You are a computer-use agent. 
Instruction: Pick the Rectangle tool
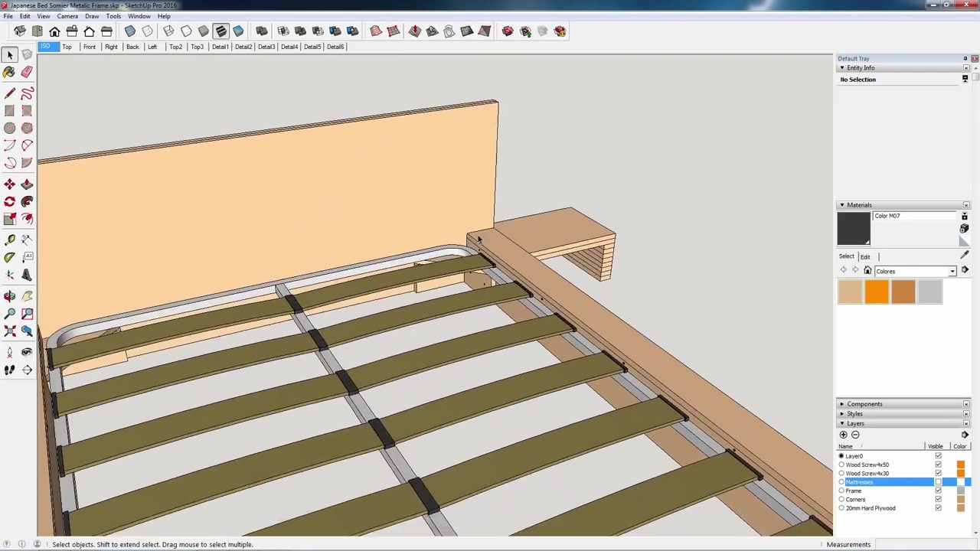click(10, 111)
